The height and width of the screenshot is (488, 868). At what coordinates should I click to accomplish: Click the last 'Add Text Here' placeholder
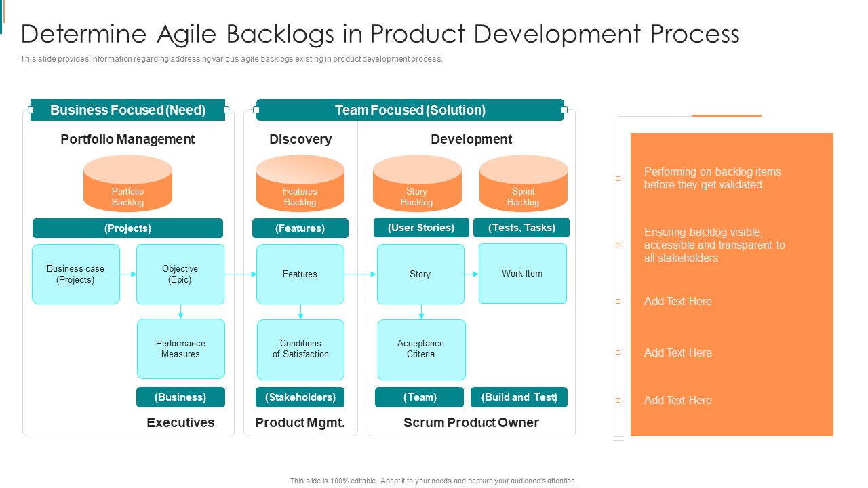tap(678, 400)
